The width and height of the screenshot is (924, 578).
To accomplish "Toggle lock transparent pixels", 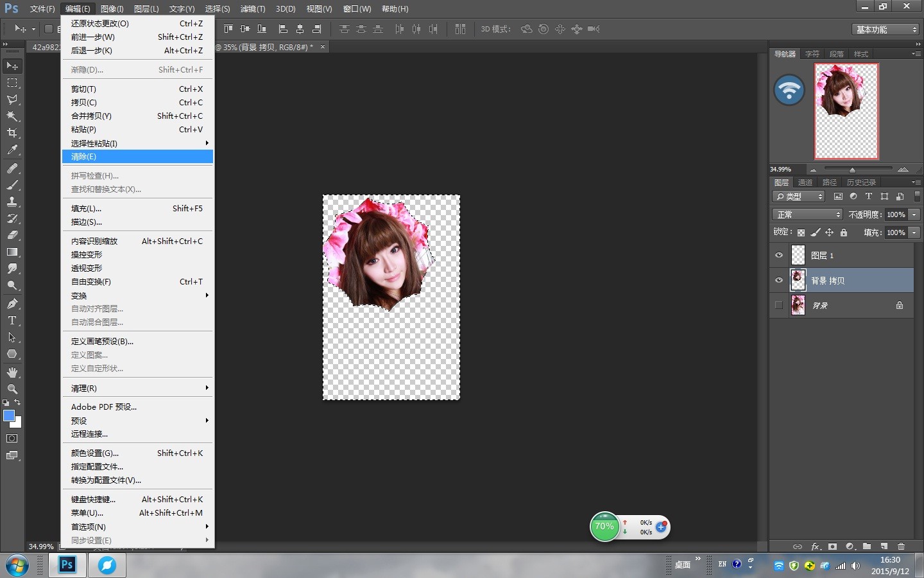I will pos(801,232).
